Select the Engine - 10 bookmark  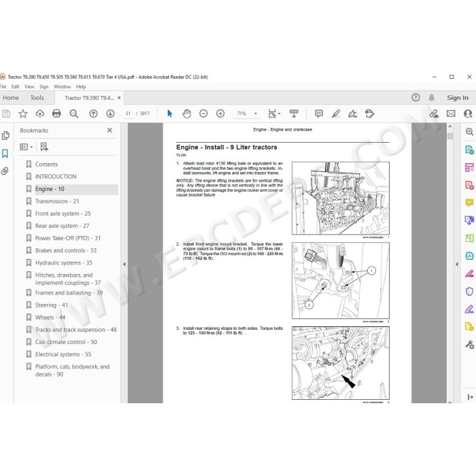[50, 189]
